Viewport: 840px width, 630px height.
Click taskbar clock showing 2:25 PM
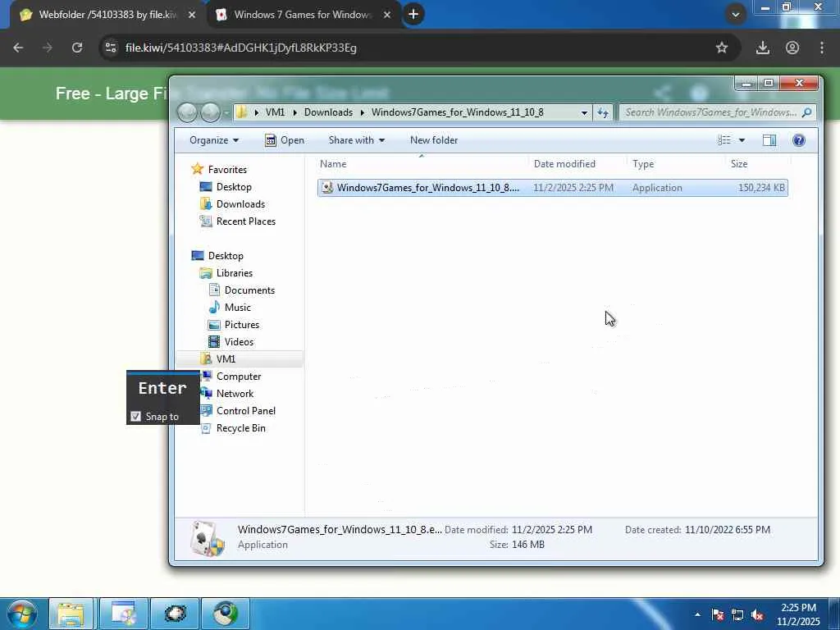click(797, 614)
